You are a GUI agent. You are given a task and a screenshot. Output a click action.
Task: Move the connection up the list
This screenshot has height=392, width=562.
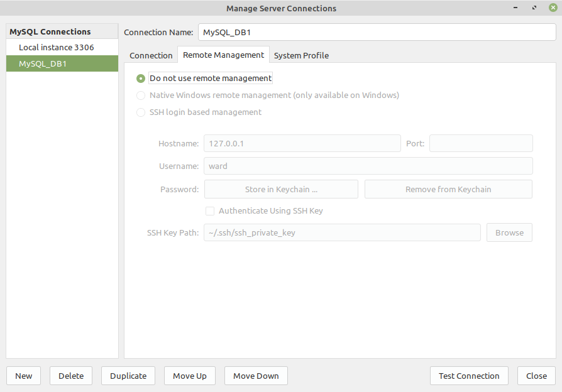coord(189,376)
